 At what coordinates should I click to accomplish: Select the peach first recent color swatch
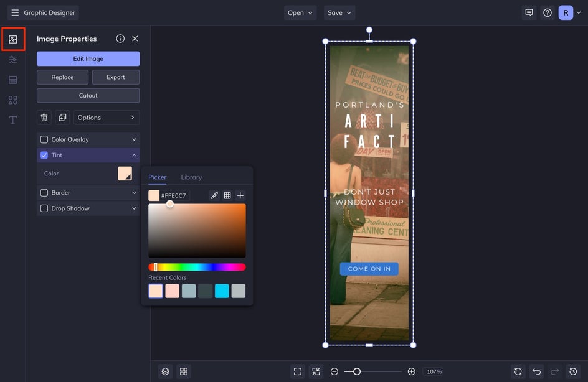point(156,291)
